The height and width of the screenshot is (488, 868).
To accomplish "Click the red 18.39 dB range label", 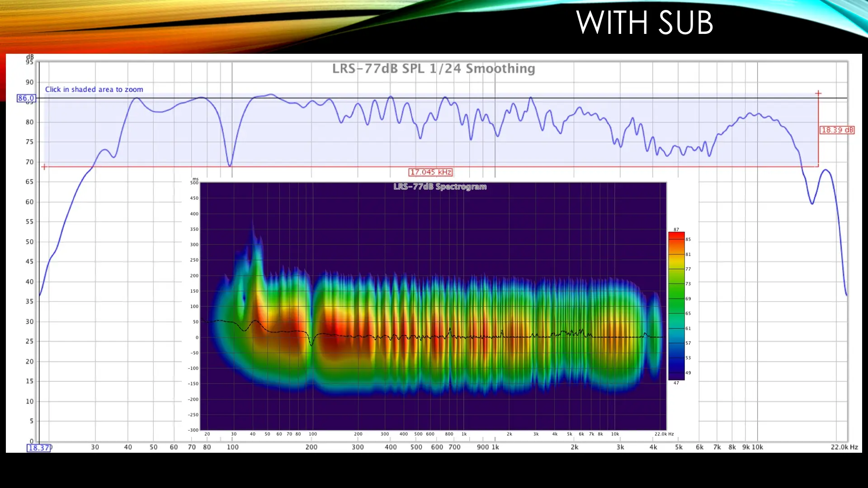I will click(x=837, y=130).
